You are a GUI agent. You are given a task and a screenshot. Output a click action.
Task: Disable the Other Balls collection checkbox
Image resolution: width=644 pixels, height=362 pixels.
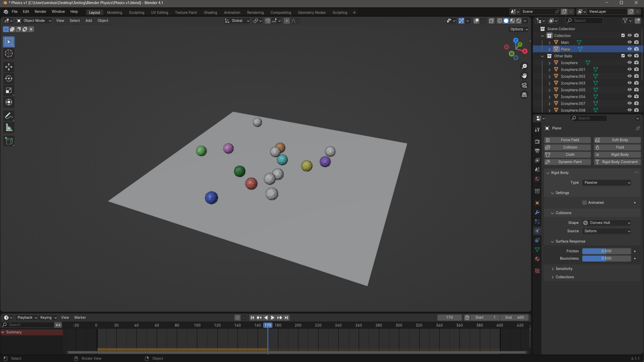point(623,56)
